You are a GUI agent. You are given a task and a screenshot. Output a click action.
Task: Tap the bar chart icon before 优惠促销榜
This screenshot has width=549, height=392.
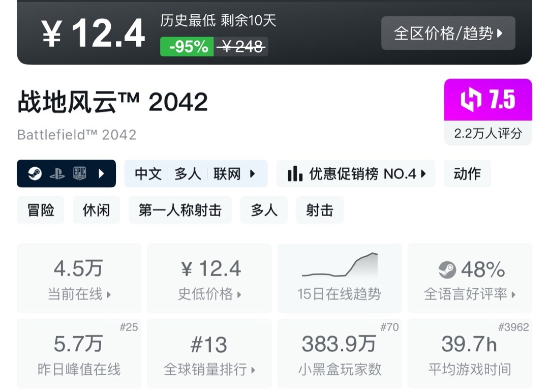[295, 174]
